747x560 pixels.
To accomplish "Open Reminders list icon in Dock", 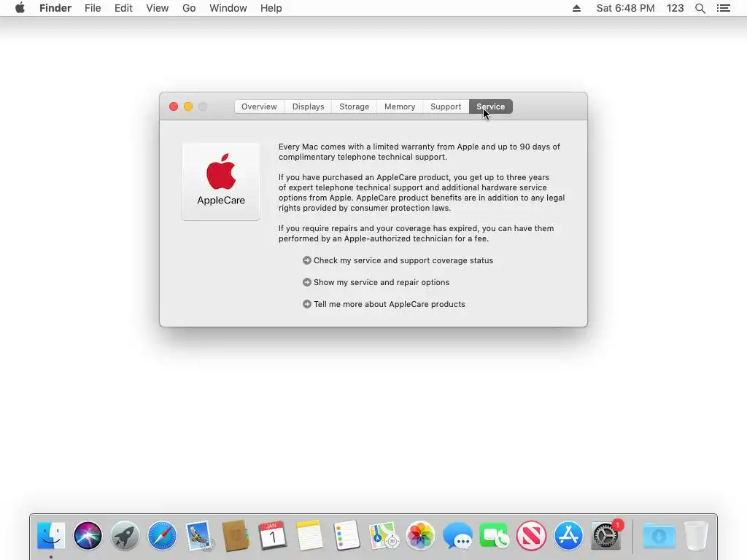I will click(347, 535).
